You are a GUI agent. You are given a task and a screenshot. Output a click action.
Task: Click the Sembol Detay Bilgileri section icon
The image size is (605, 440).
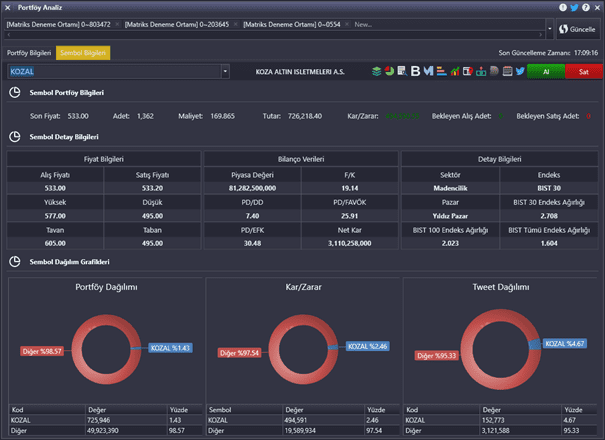tap(15, 137)
